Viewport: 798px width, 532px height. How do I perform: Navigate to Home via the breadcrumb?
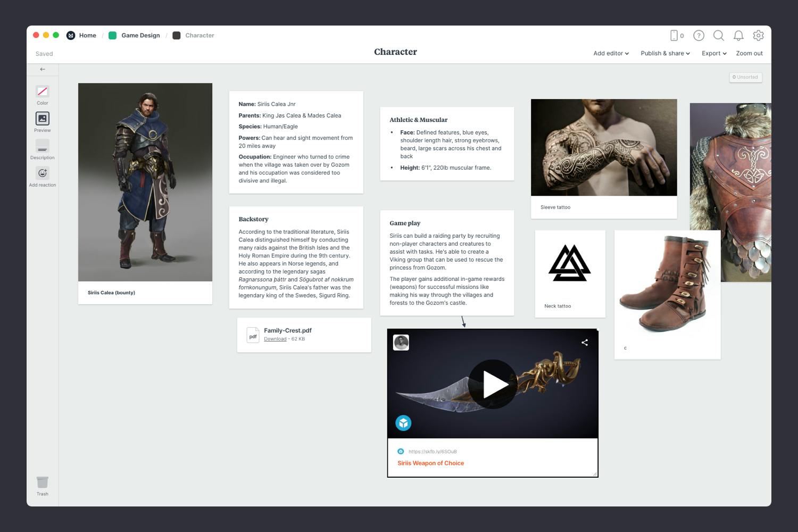pyautogui.click(x=87, y=35)
